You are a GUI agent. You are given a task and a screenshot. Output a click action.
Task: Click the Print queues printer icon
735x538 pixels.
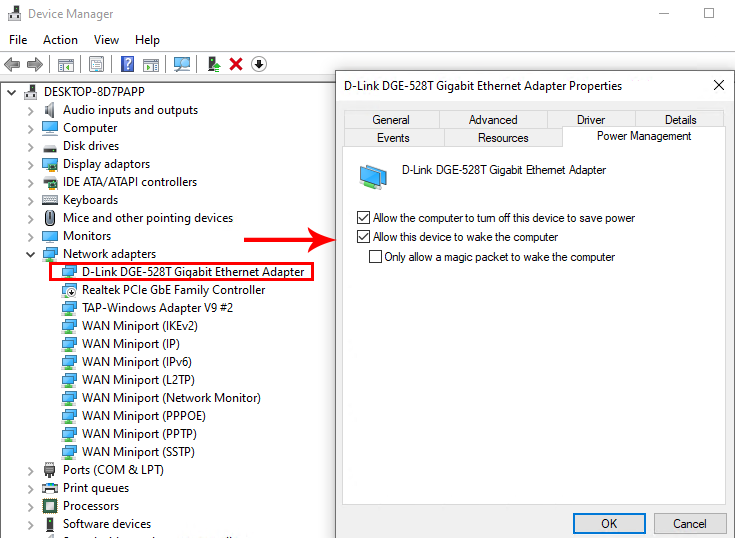(x=50, y=488)
